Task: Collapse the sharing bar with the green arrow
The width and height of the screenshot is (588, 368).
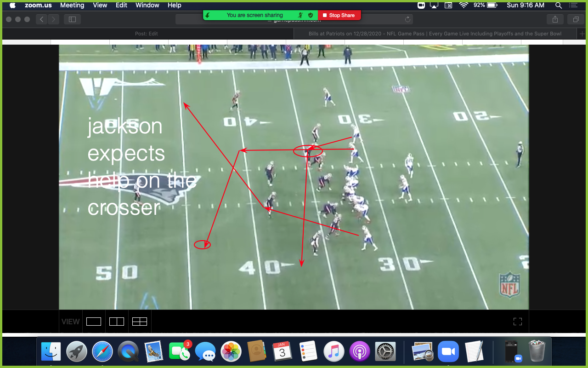Action: (207, 15)
